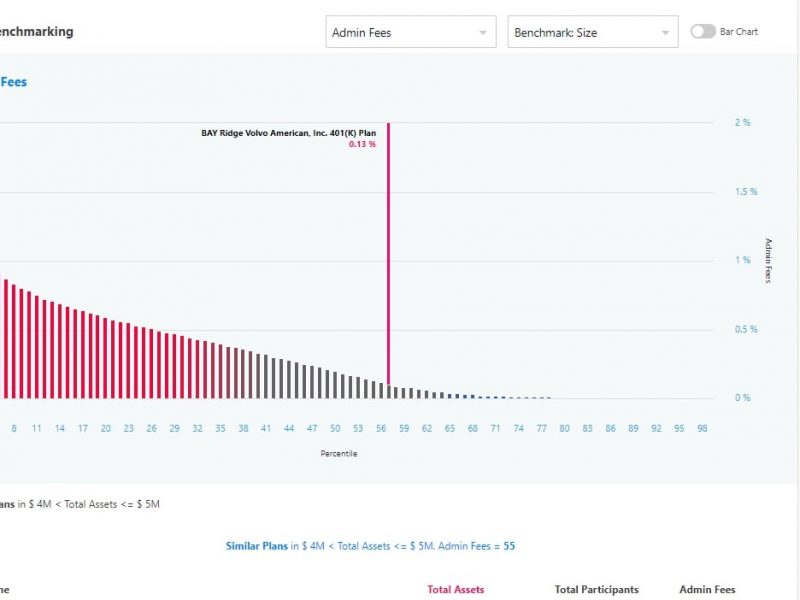Click the Similar Plans link text
800x600 pixels.
(255, 546)
